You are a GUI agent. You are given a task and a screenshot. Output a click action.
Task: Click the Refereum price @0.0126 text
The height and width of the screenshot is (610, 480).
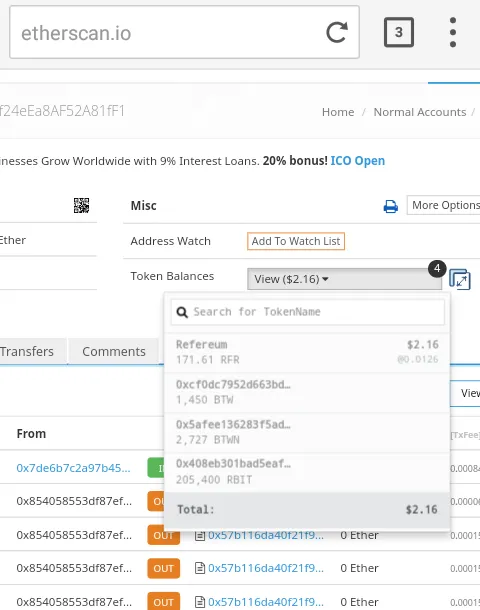point(418,359)
